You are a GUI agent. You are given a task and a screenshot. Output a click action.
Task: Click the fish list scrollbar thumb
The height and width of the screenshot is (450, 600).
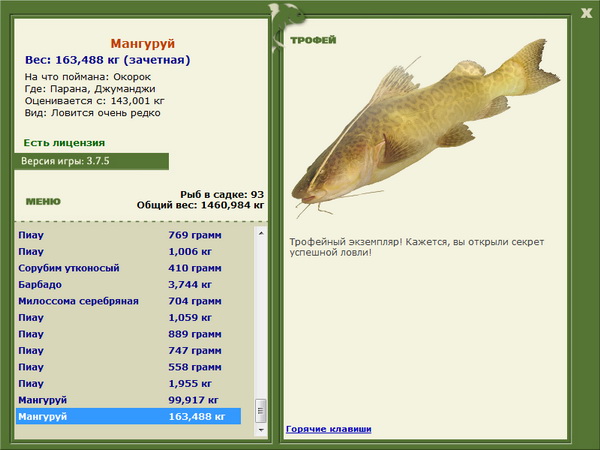pyautogui.click(x=261, y=411)
